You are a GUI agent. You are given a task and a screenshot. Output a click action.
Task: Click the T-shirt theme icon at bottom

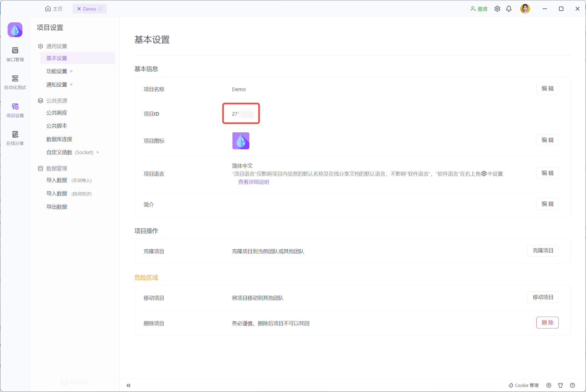point(561,385)
